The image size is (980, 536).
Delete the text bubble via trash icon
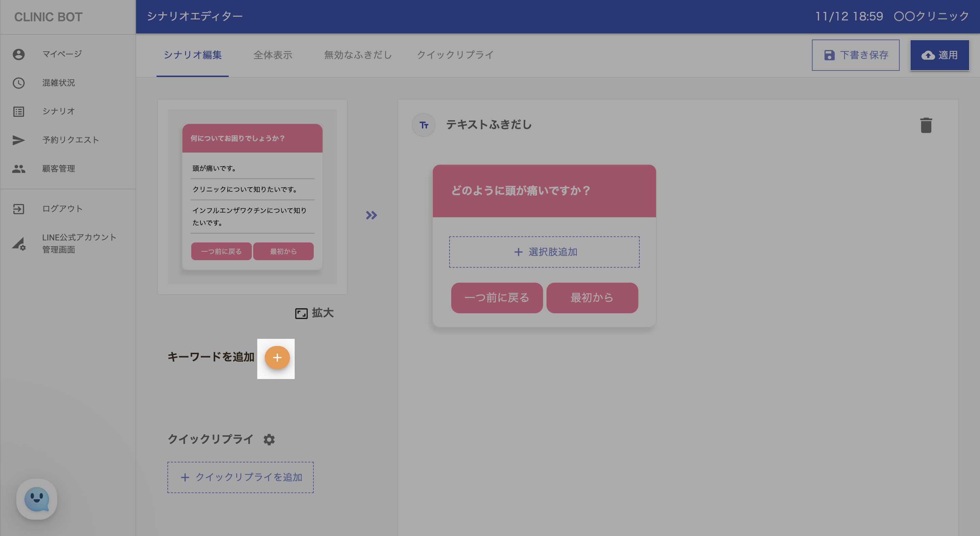tap(926, 125)
